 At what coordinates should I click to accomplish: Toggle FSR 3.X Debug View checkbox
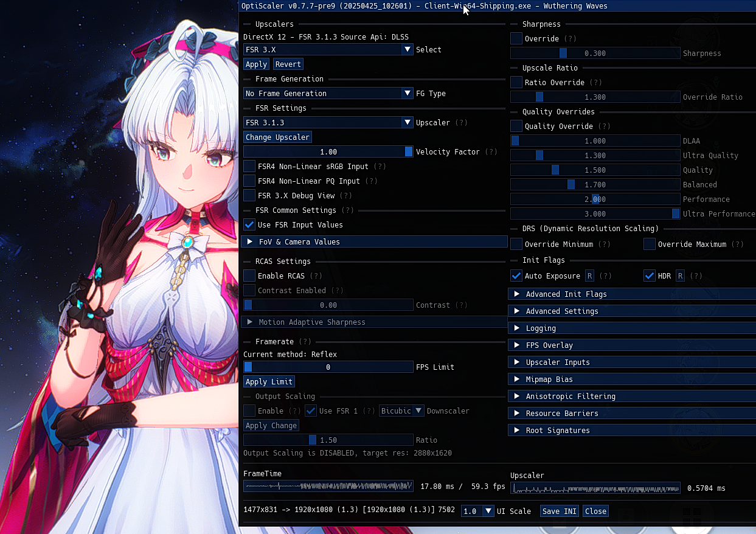[x=249, y=195]
